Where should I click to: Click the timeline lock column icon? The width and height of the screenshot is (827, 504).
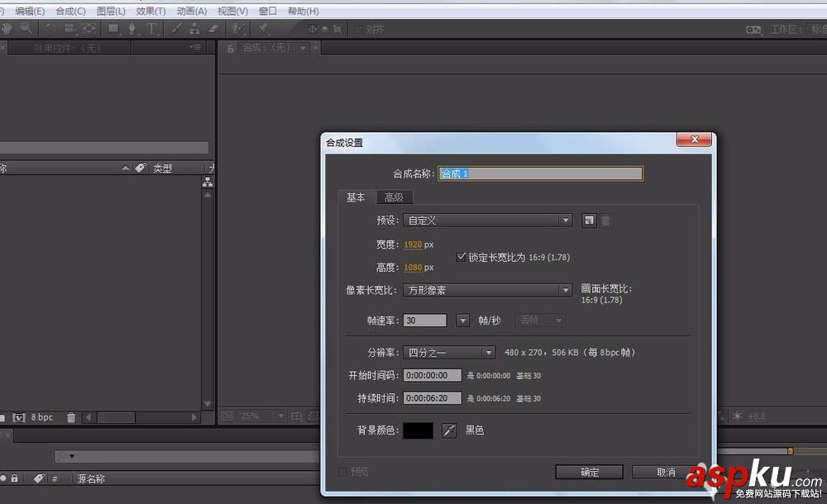click(14, 478)
